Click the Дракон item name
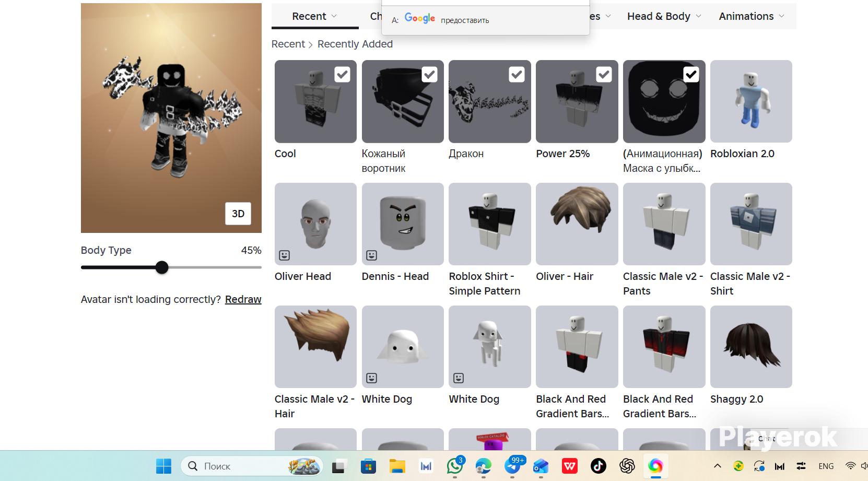Viewport: 868px width, 481px height. [x=466, y=154]
